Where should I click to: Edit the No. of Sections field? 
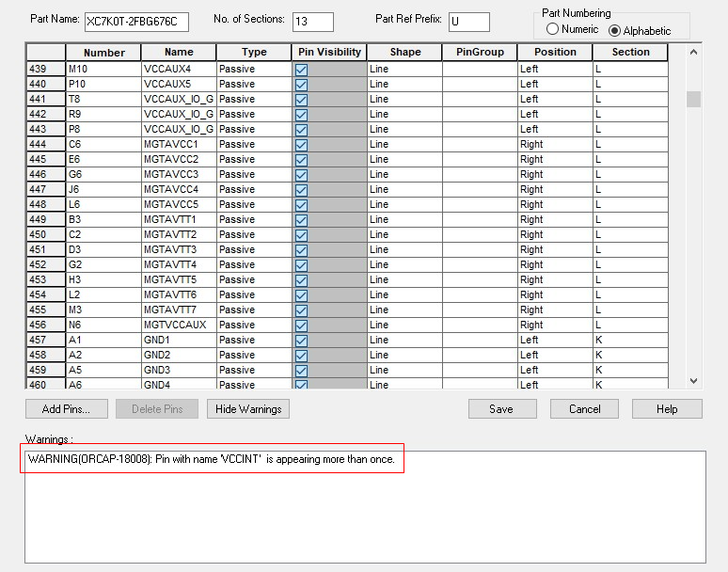tap(313, 22)
